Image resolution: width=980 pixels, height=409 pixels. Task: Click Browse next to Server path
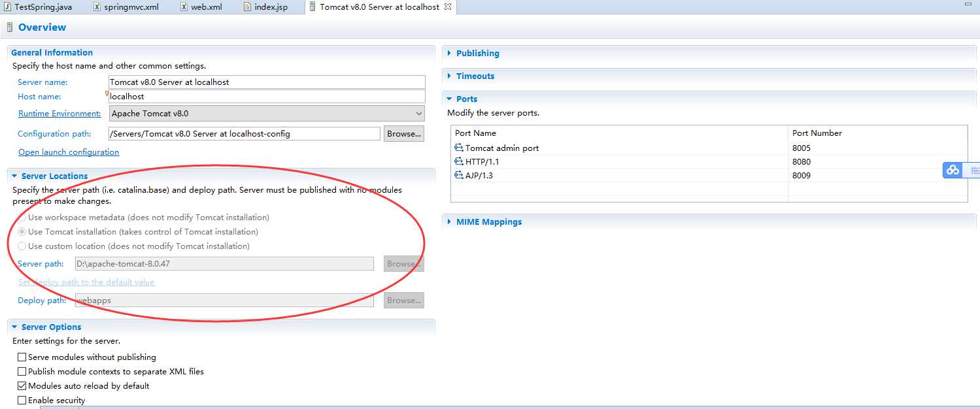click(403, 264)
